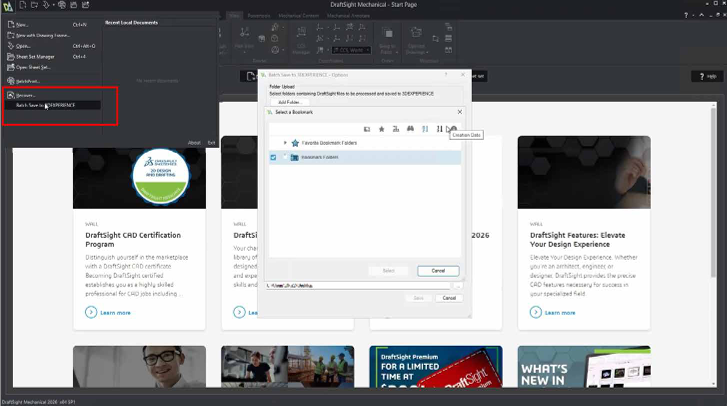Click first bookmark toolbar icon left of star
This screenshot has width=727, height=406.
(x=367, y=129)
